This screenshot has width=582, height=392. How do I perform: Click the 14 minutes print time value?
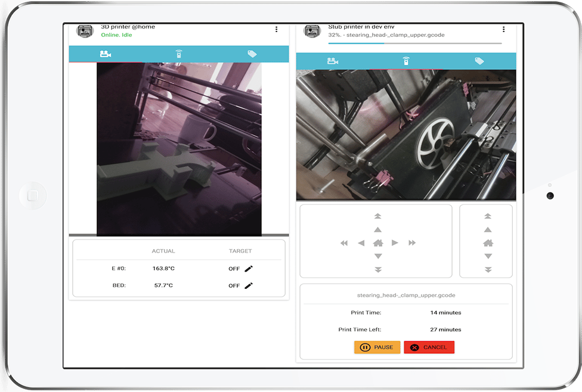445,313
